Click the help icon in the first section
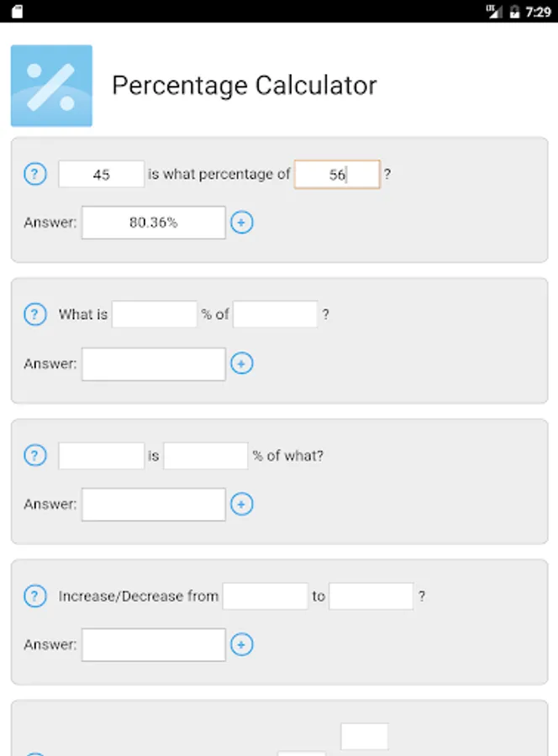 (35, 174)
